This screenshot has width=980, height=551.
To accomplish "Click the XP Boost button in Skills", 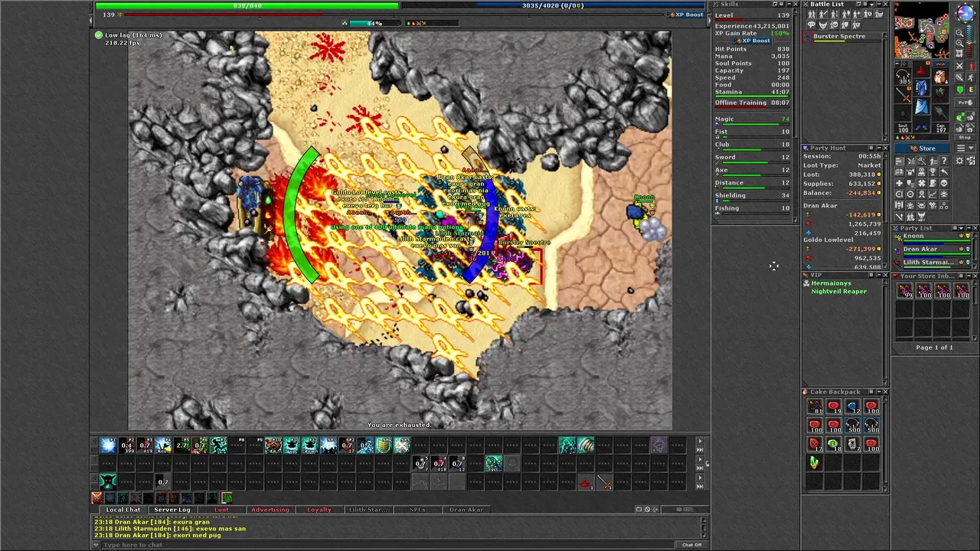I will tap(753, 41).
